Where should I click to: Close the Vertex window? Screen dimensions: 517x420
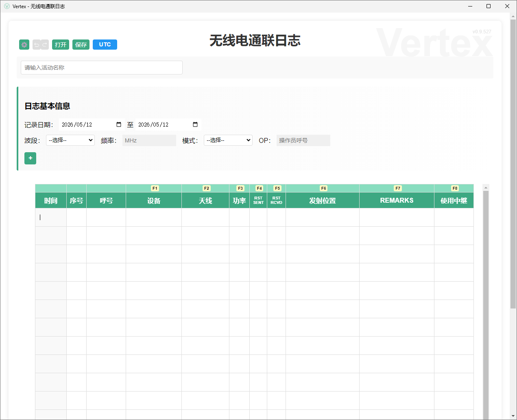(x=507, y=6)
